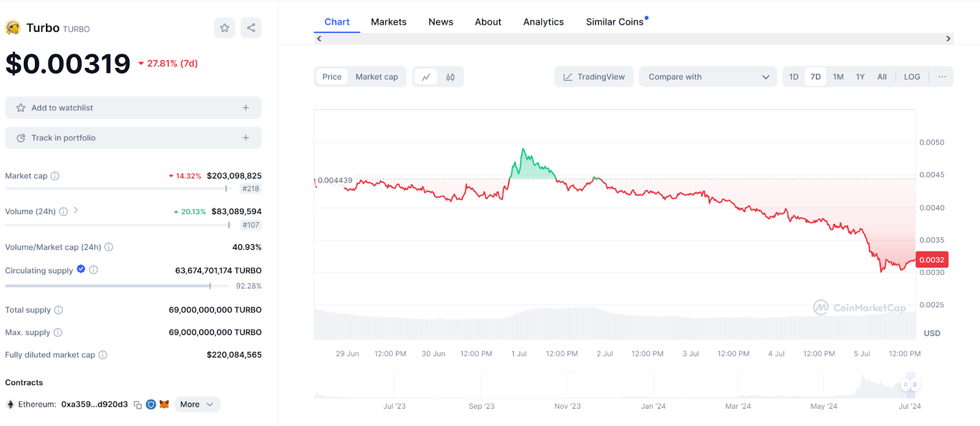Viewport: 980px width, 426px height.
Task: Open the About tab
Action: [x=488, y=22]
